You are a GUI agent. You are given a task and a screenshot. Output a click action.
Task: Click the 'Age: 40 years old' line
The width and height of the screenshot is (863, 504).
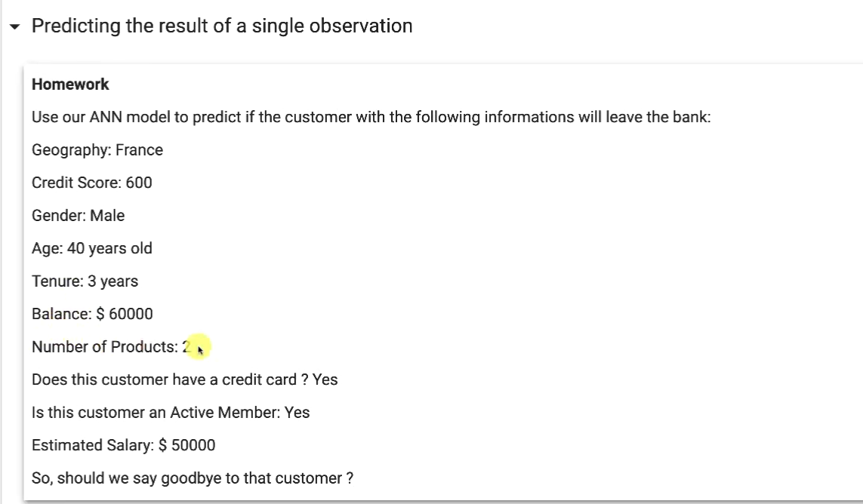(91, 248)
